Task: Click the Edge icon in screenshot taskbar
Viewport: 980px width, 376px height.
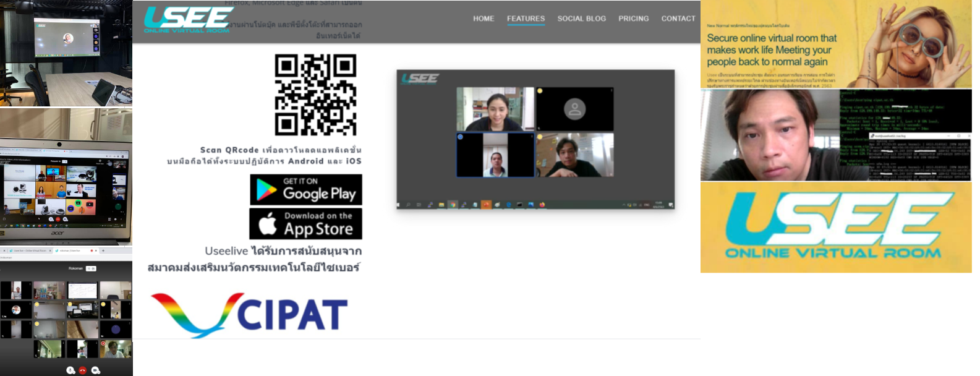Action: [509, 205]
